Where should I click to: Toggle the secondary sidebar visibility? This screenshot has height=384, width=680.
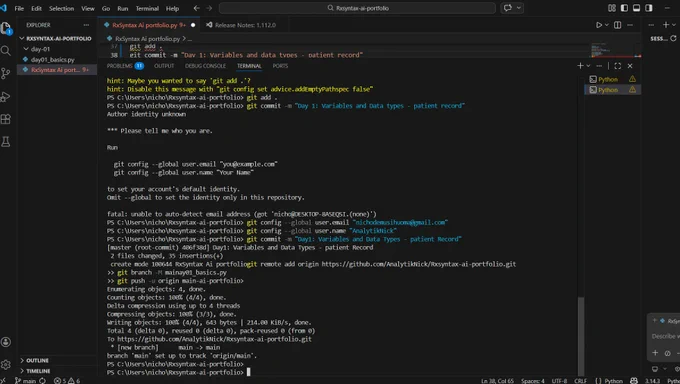coord(649,8)
